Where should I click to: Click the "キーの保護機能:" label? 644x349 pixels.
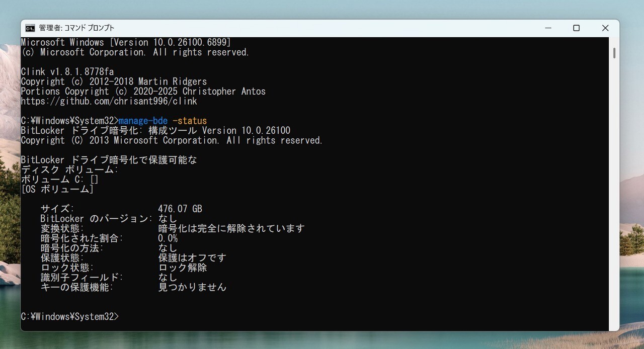(77, 287)
